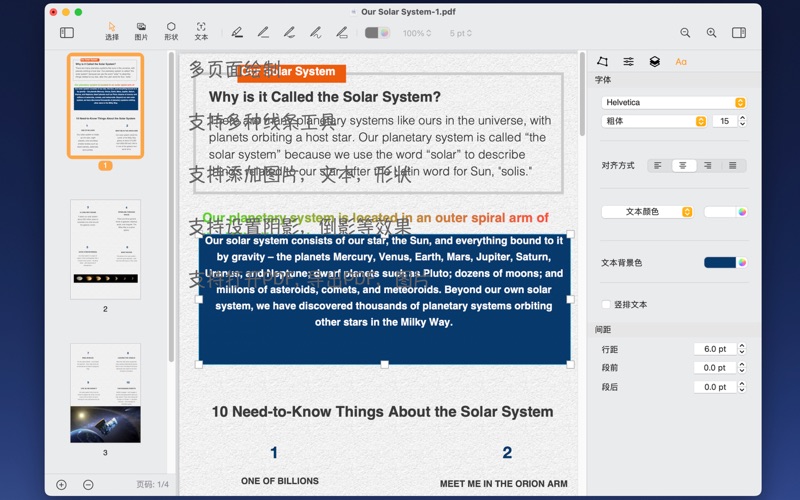
Task: Switch to the layers inspector tab
Action: [654, 62]
